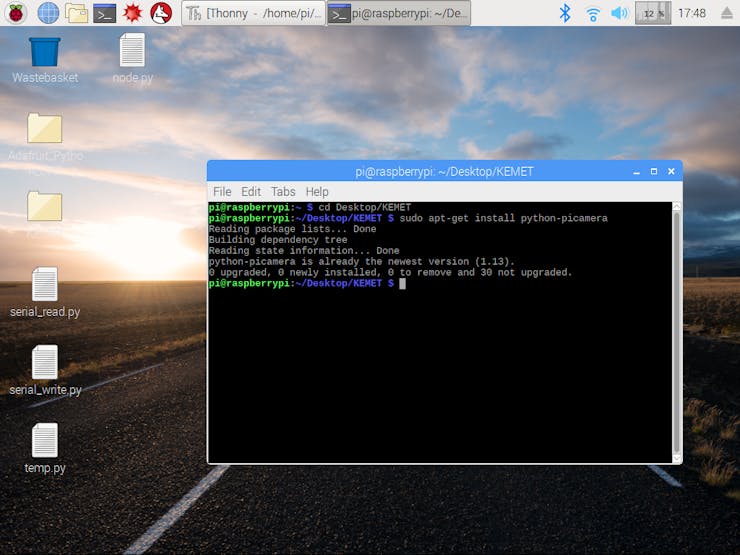Screen dimensions: 740x555
Task: Open the Mathematica red spiky icon
Action: coord(133,13)
